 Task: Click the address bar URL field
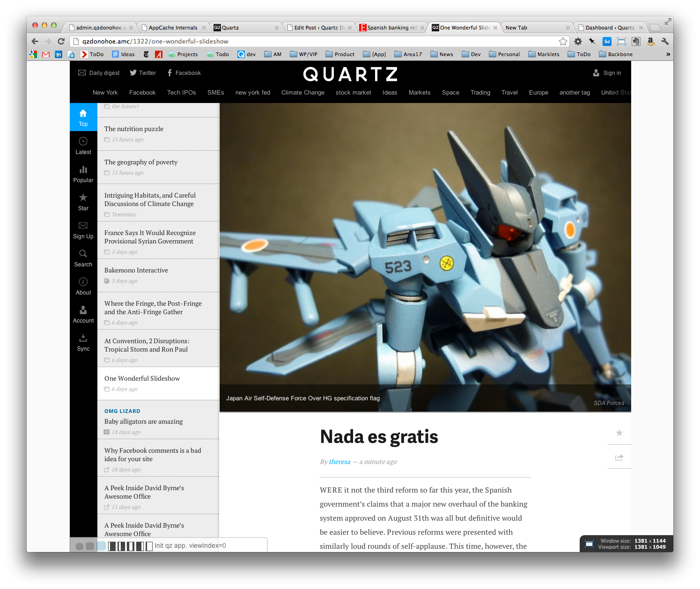[318, 41]
